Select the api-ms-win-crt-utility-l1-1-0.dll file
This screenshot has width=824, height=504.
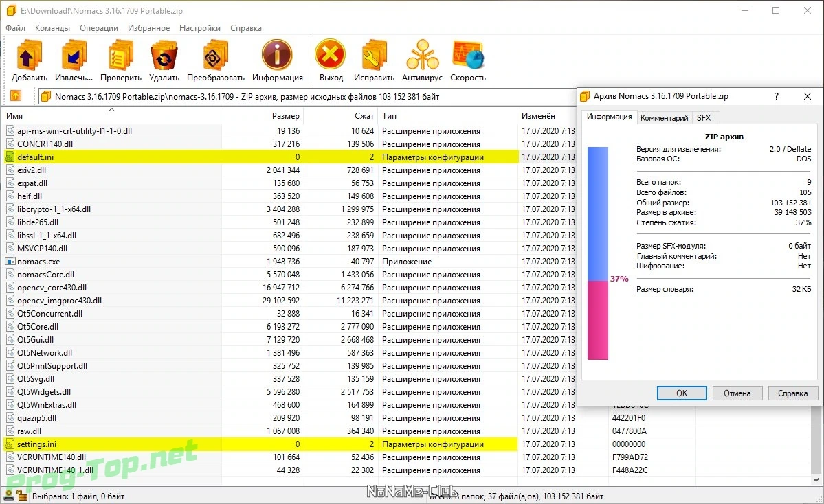pyautogui.click(x=74, y=130)
